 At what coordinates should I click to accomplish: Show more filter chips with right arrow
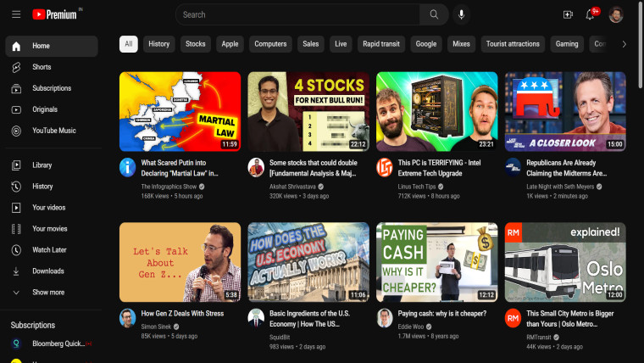[x=624, y=44]
